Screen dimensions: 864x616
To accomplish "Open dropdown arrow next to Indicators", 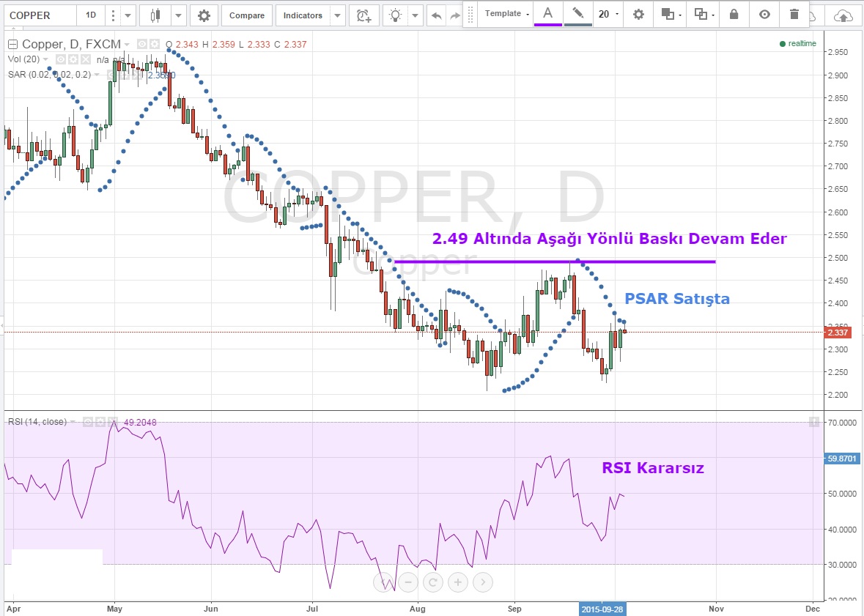I will pyautogui.click(x=337, y=15).
